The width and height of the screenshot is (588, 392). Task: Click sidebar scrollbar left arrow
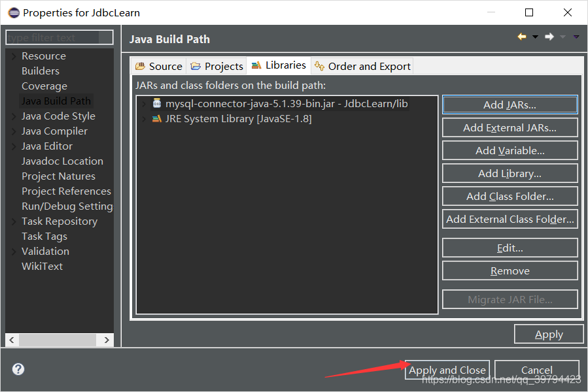[x=12, y=340]
